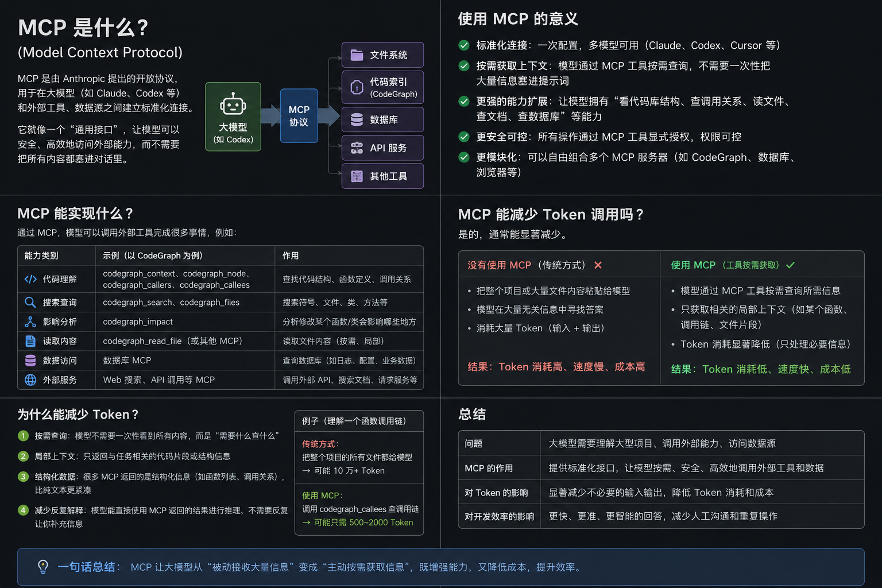Image resolution: width=882 pixels, height=588 pixels.
Task: Click the 示例 (以 CodeGraph 为例) column header
Action: click(x=153, y=256)
